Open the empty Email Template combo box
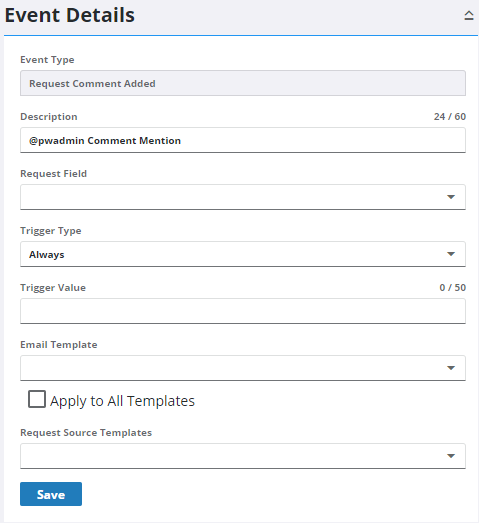 click(x=243, y=368)
